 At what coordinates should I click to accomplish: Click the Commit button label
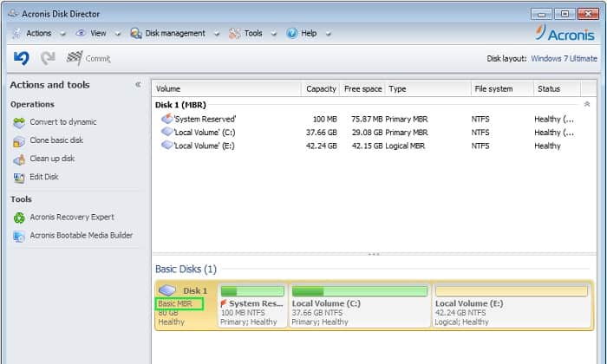[98, 58]
